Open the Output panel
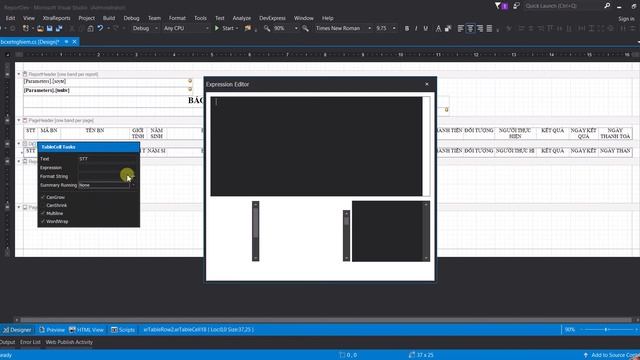Image resolution: width=640 pixels, height=360 pixels. point(7,342)
